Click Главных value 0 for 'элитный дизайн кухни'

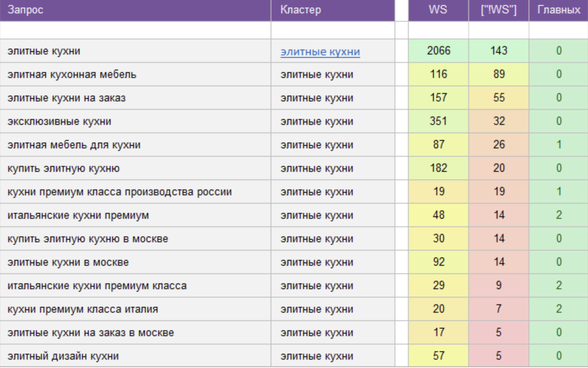(559, 356)
